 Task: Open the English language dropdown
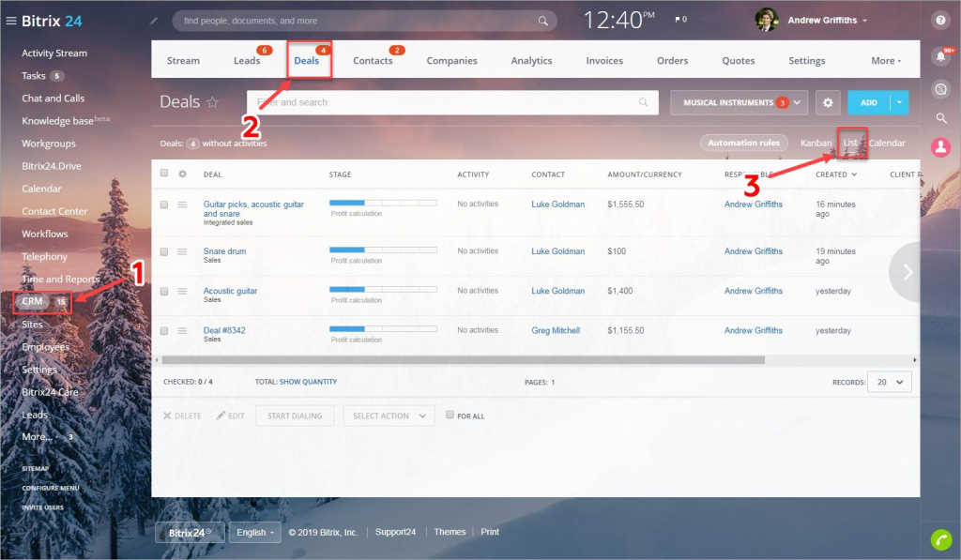[255, 533]
